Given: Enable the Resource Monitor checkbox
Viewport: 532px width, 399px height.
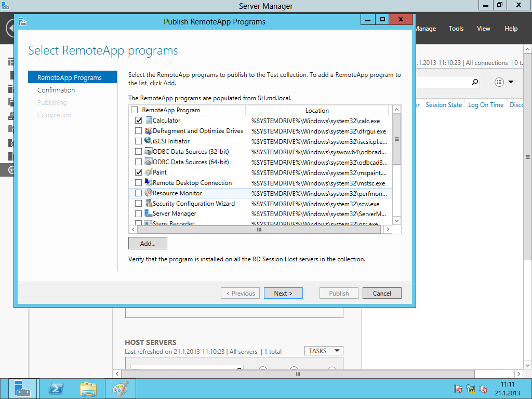Looking at the screenshot, I should pyautogui.click(x=138, y=193).
